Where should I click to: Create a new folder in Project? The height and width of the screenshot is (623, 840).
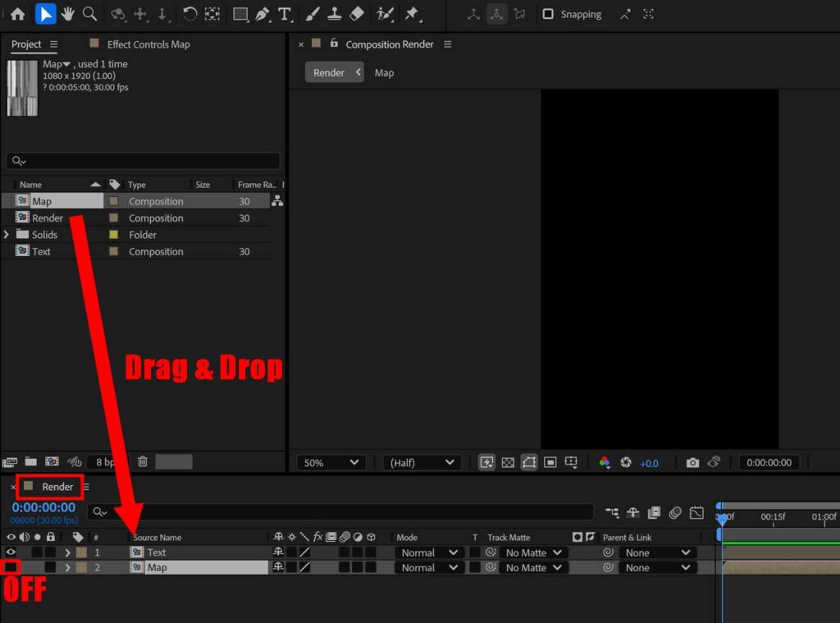31,461
